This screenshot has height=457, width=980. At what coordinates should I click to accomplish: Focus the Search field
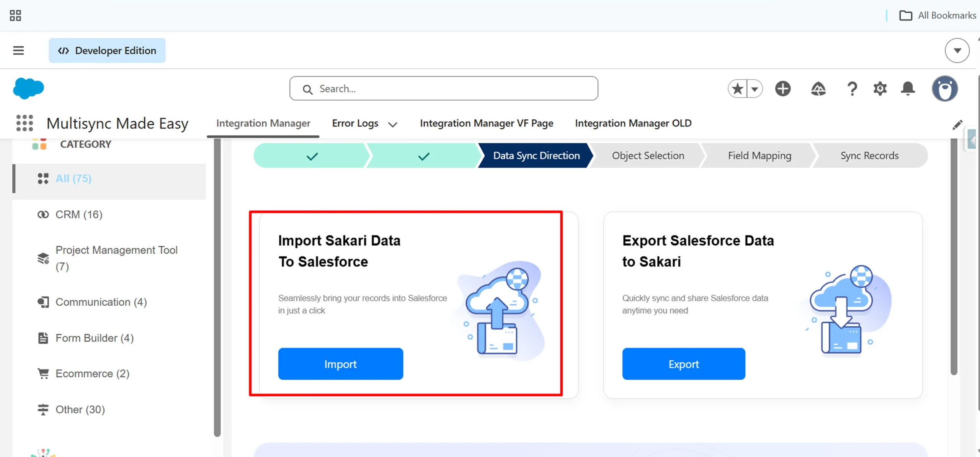[444, 88]
